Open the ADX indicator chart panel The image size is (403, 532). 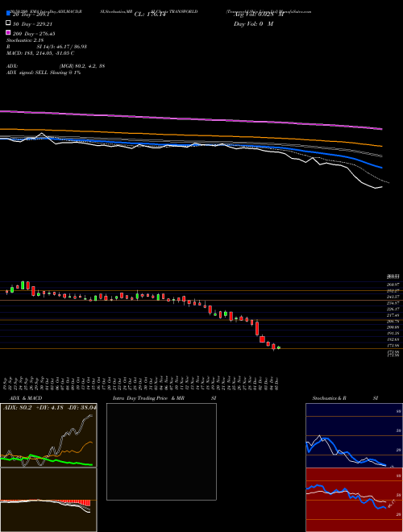[x=48, y=435]
